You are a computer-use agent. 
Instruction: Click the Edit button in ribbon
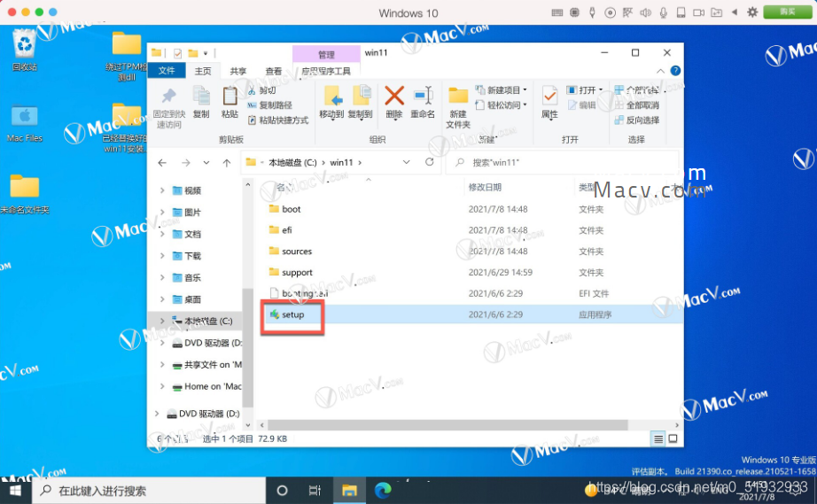click(581, 105)
